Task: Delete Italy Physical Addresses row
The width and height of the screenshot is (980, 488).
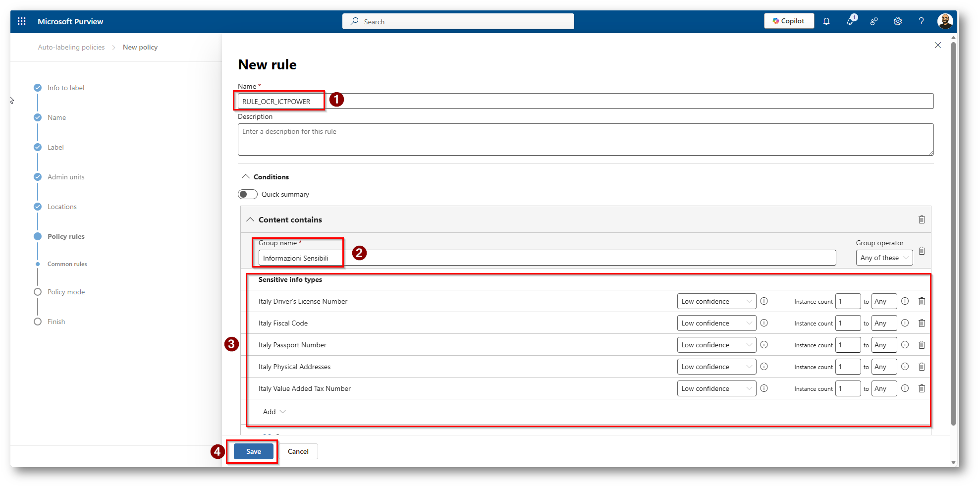Action: pos(922,367)
